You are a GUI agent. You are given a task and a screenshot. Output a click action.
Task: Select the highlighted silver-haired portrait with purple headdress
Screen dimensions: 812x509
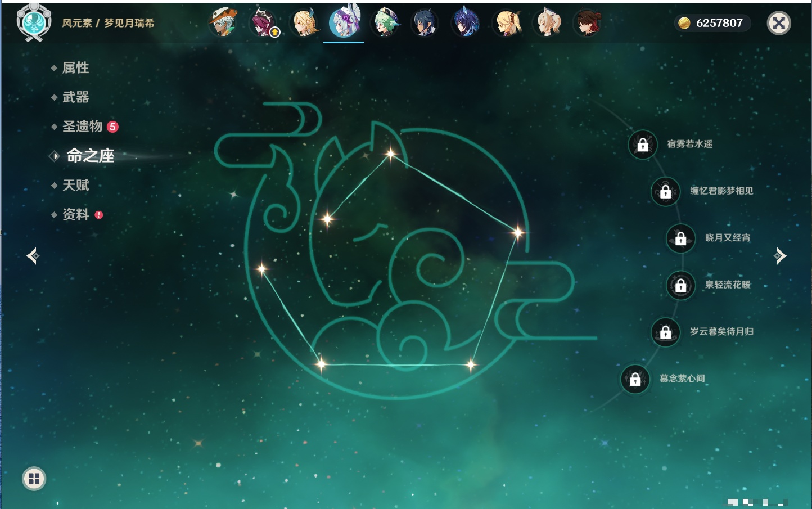(344, 22)
